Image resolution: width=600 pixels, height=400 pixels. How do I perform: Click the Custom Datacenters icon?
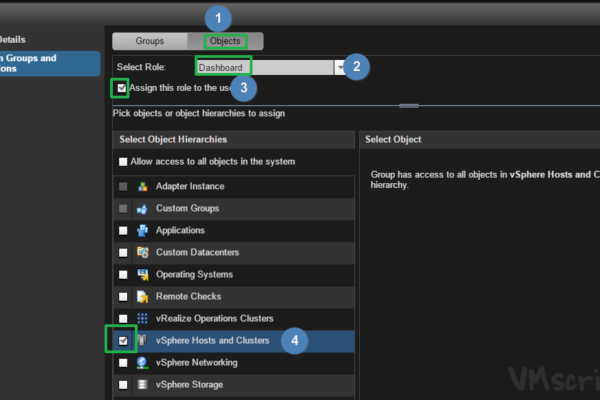[143, 253]
